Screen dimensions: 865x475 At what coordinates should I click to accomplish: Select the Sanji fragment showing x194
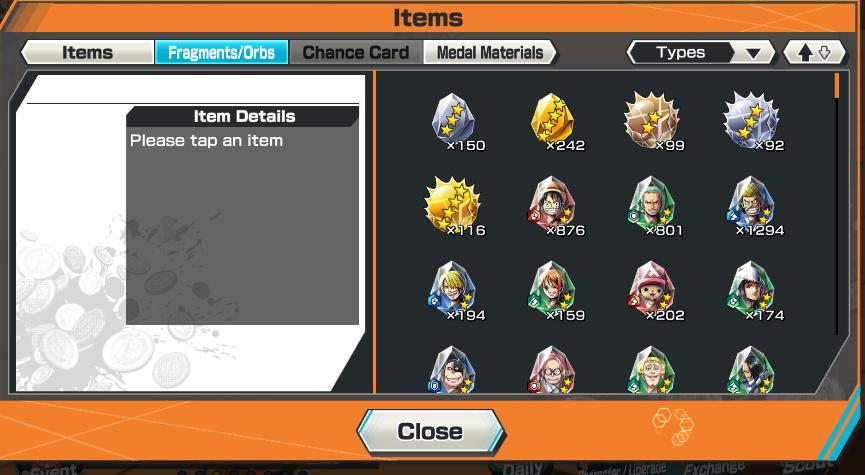click(453, 289)
